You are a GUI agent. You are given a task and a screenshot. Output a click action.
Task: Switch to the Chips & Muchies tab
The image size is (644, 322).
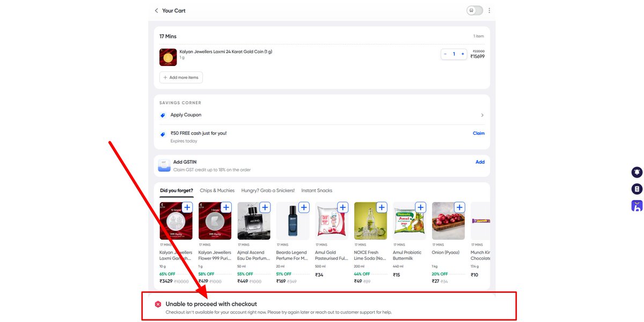217,191
